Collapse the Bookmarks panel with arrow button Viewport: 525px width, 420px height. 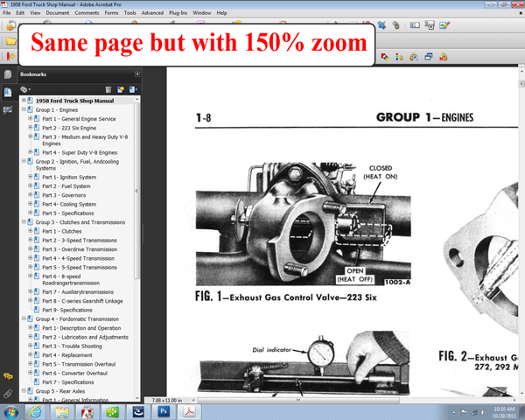click(x=136, y=74)
